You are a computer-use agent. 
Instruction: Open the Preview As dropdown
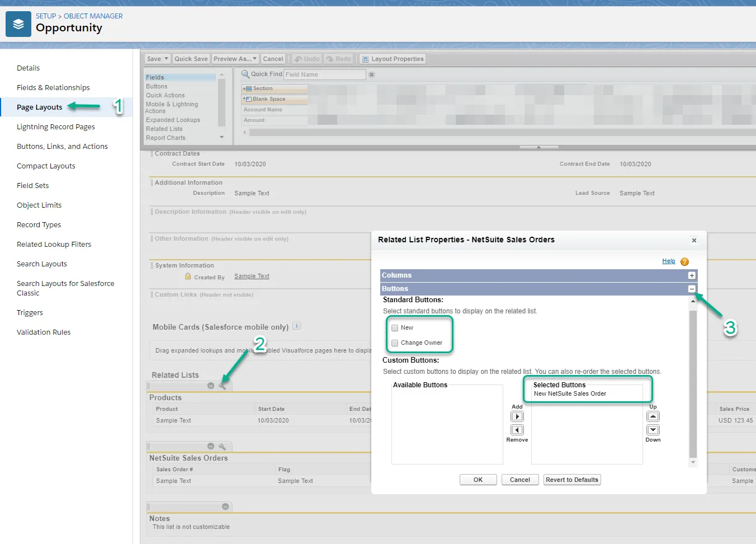click(x=235, y=59)
